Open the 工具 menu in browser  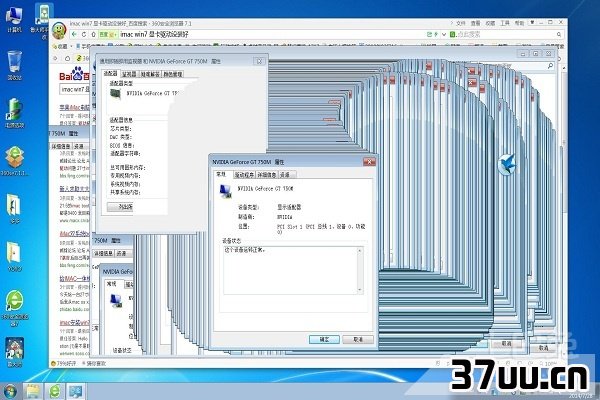pyautogui.click(x=505, y=23)
